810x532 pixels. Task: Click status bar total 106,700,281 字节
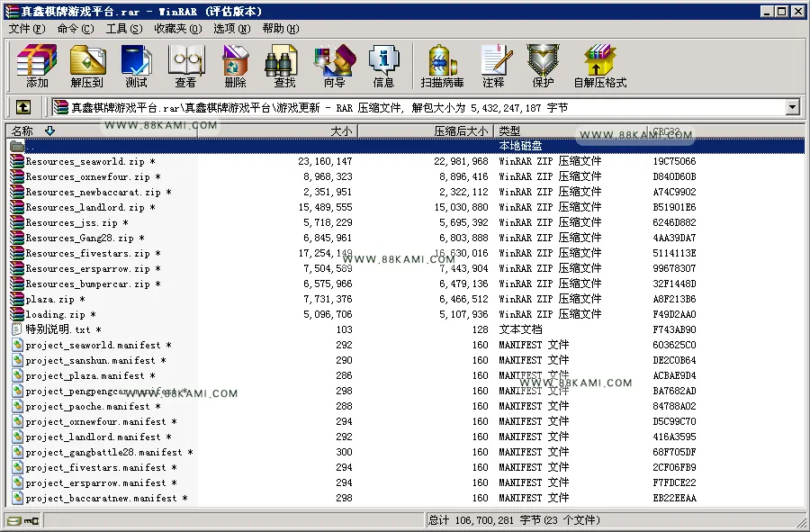pos(483,520)
